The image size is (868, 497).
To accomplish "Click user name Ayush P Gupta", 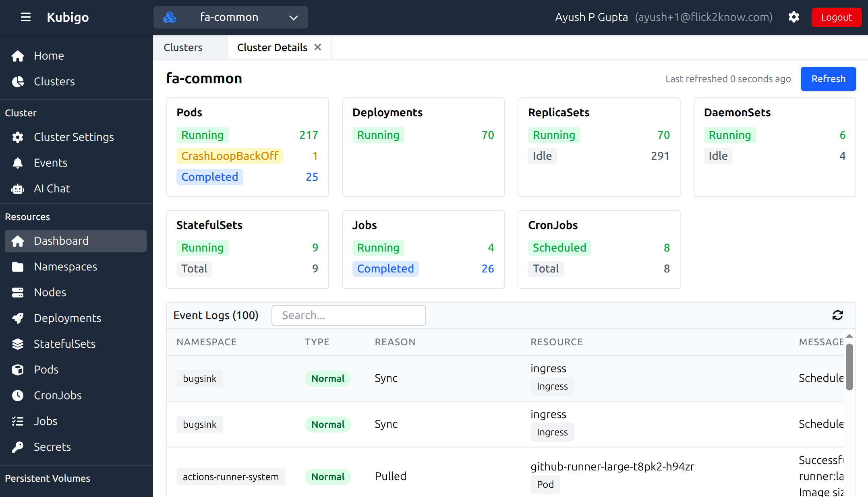I will [x=591, y=17].
